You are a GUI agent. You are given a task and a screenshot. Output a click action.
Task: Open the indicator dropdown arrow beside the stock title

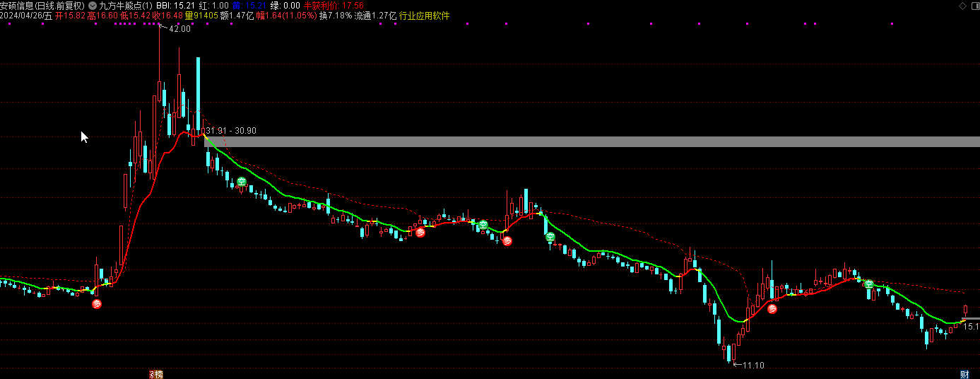pos(93,5)
